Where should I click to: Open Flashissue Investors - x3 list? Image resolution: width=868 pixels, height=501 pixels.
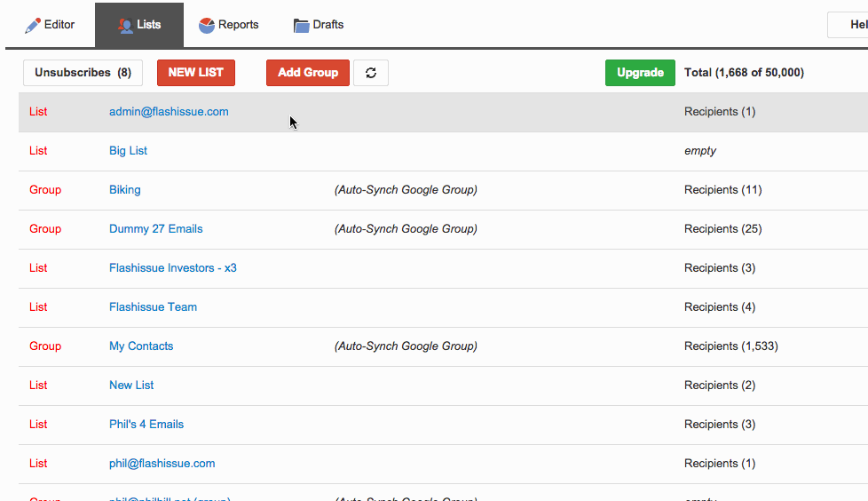[173, 268]
